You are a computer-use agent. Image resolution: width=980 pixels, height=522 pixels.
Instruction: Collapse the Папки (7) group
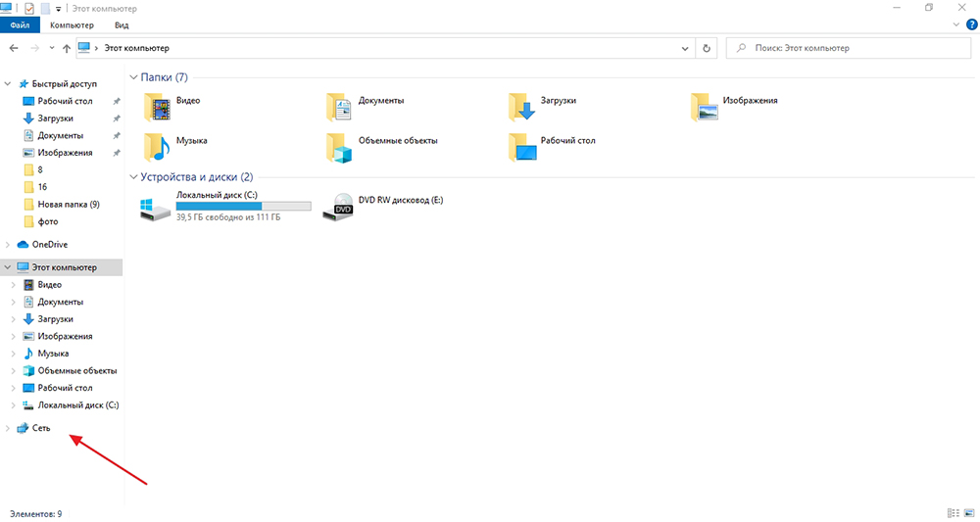click(x=133, y=77)
